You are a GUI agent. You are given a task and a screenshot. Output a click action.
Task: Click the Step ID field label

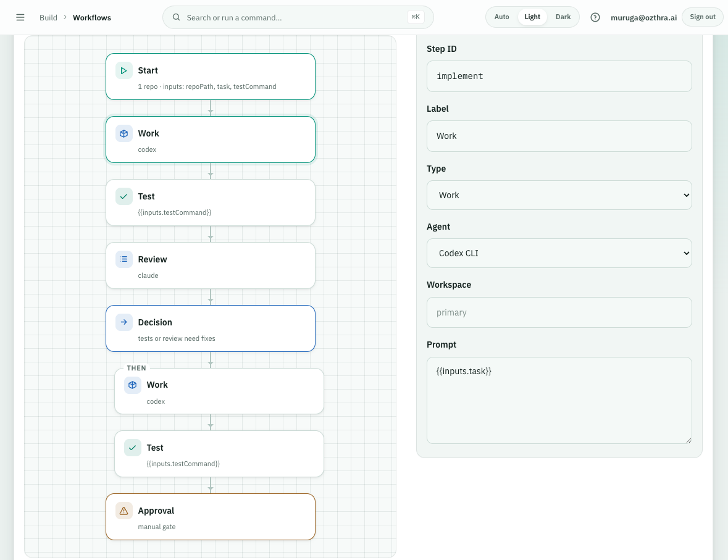441,49
